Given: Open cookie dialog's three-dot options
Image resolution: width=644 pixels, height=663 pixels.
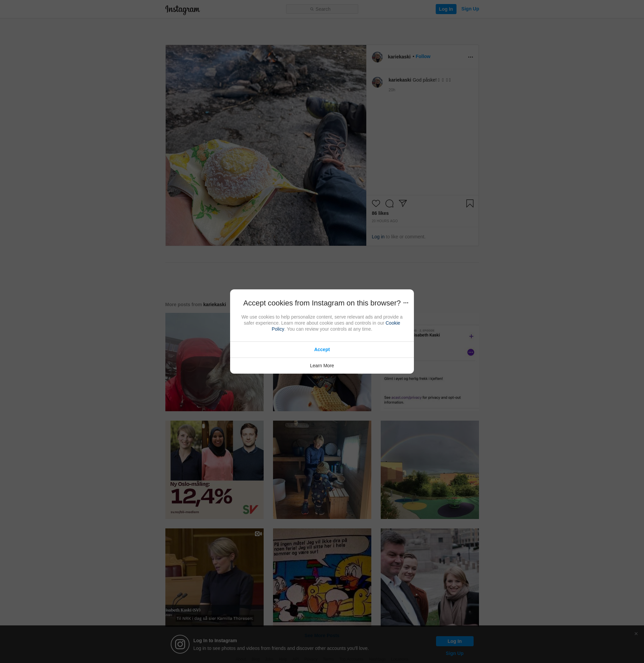Looking at the screenshot, I should [x=406, y=303].
